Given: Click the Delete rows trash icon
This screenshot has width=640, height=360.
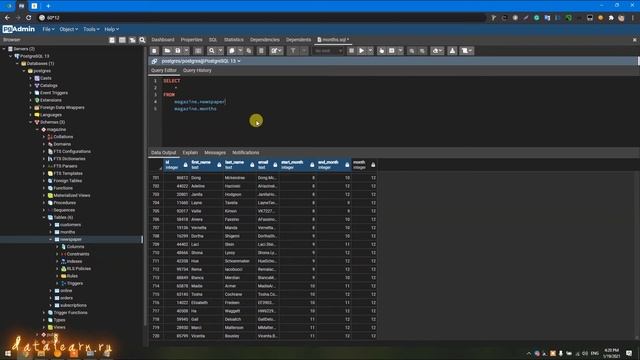Looking at the screenshot, I should click(x=261, y=51).
